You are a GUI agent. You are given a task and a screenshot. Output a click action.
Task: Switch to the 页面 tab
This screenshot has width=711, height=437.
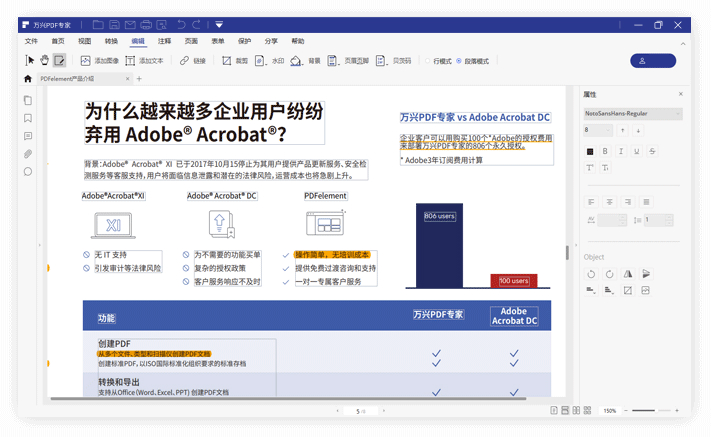coord(191,41)
